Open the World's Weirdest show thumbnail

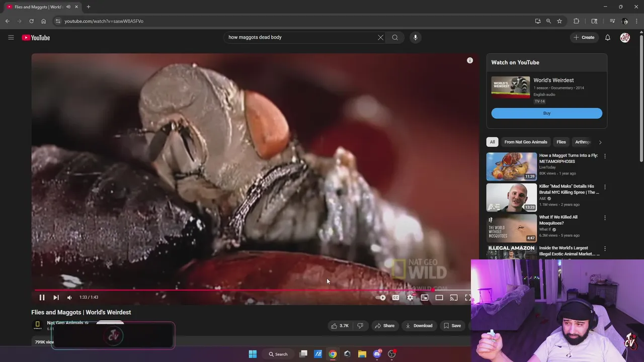(510, 87)
